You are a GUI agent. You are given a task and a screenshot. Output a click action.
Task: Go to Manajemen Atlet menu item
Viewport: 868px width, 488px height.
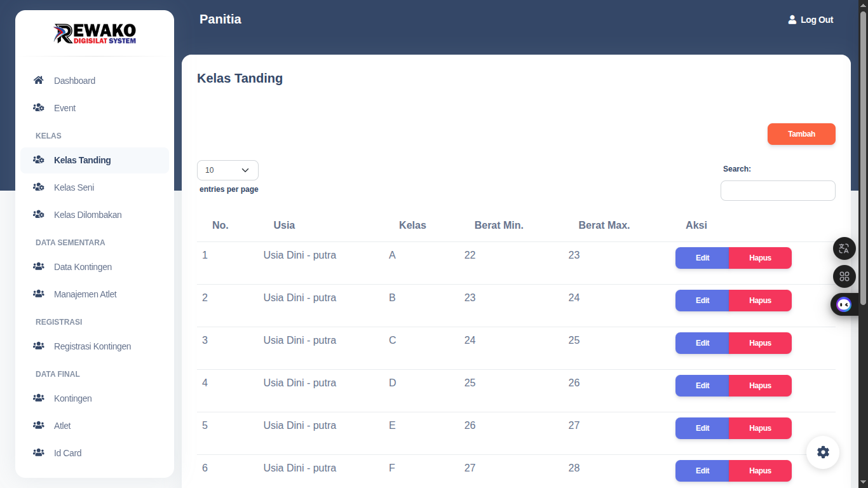85,294
